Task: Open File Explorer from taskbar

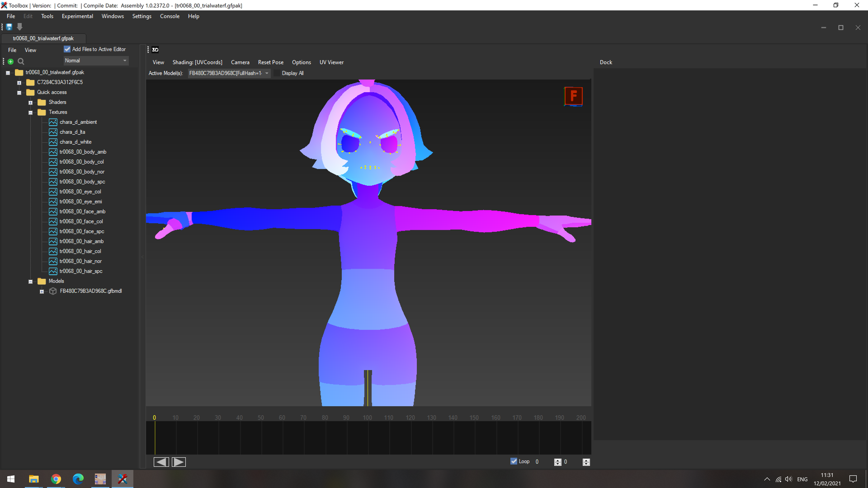Action: pos(34,479)
